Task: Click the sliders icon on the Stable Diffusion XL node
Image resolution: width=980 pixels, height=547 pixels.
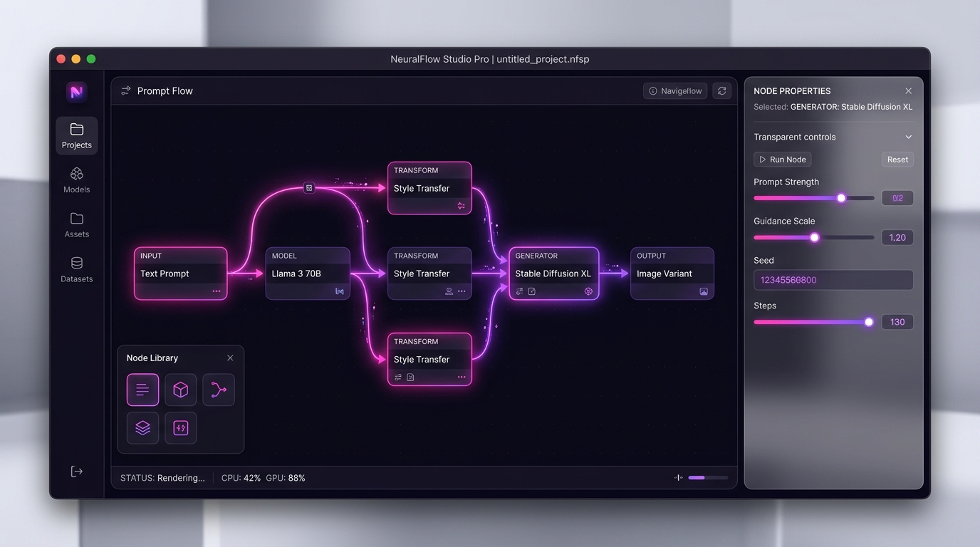Action: click(x=520, y=291)
